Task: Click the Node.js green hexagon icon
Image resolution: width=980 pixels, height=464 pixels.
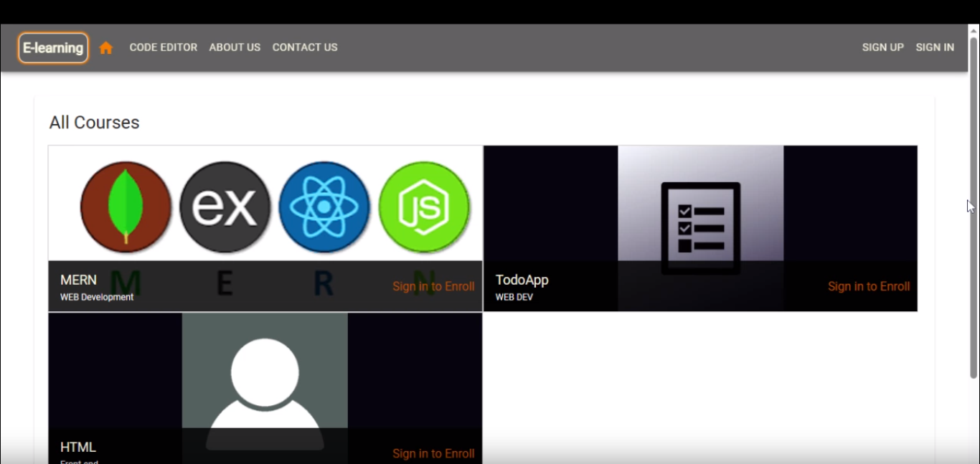Action: (x=424, y=207)
